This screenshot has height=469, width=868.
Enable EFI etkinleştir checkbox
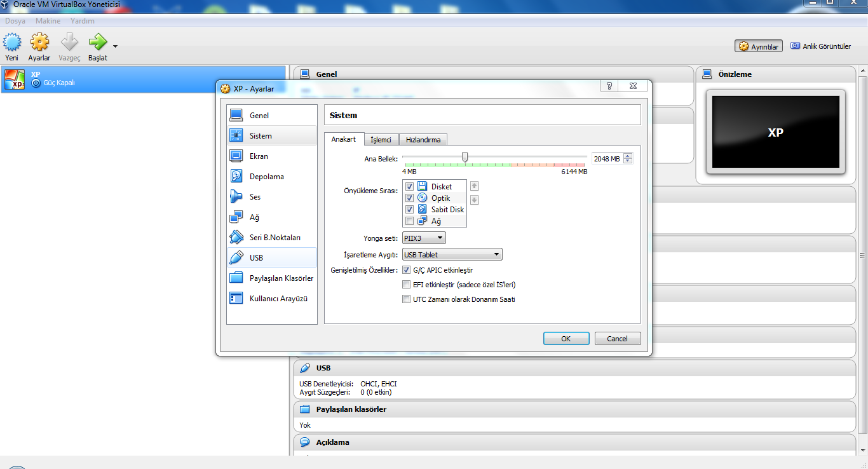click(x=407, y=285)
